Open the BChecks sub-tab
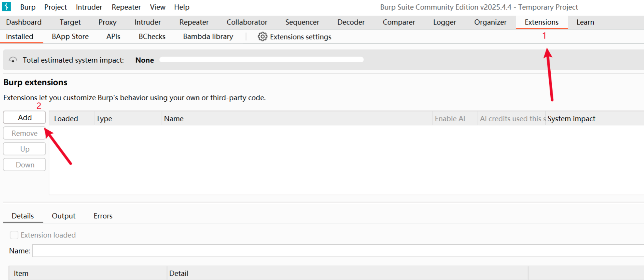The image size is (644, 280). [152, 36]
